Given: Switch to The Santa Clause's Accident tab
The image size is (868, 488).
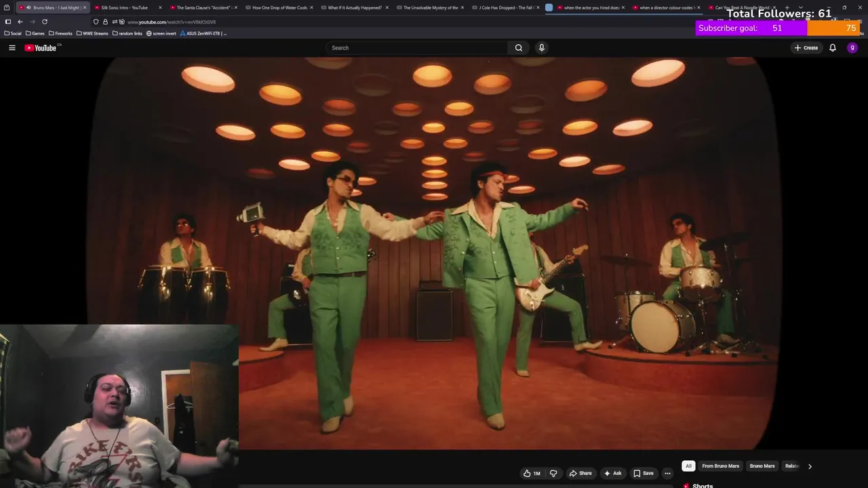Looking at the screenshot, I should point(203,7).
